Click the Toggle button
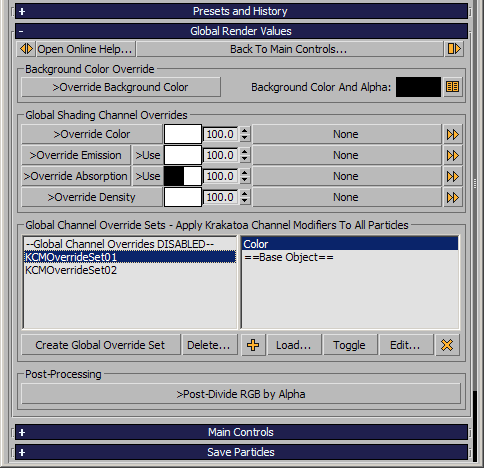 pyautogui.click(x=350, y=345)
